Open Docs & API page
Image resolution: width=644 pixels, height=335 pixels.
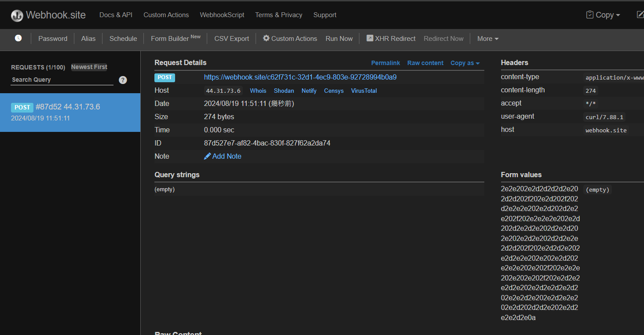point(116,15)
